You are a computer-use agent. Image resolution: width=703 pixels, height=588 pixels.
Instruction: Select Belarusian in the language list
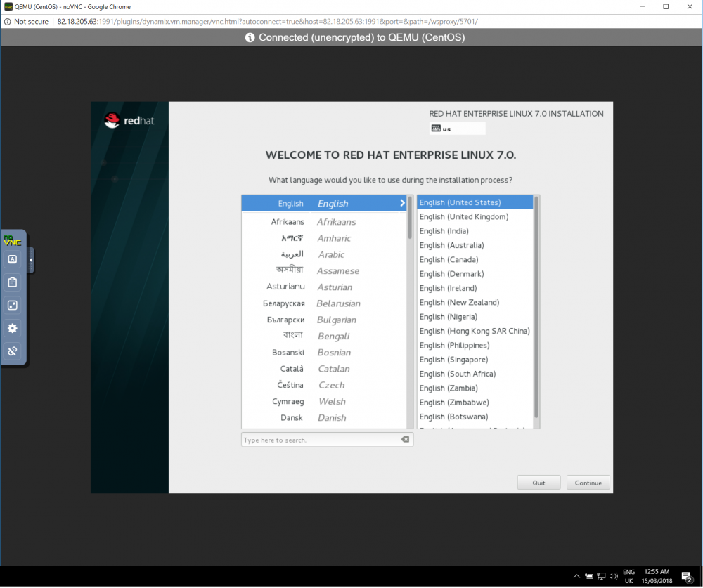click(323, 304)
